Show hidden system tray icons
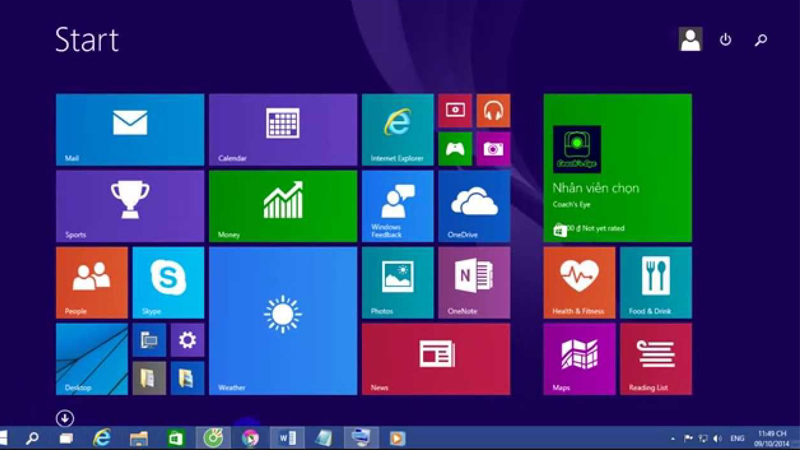 point(672,438)
